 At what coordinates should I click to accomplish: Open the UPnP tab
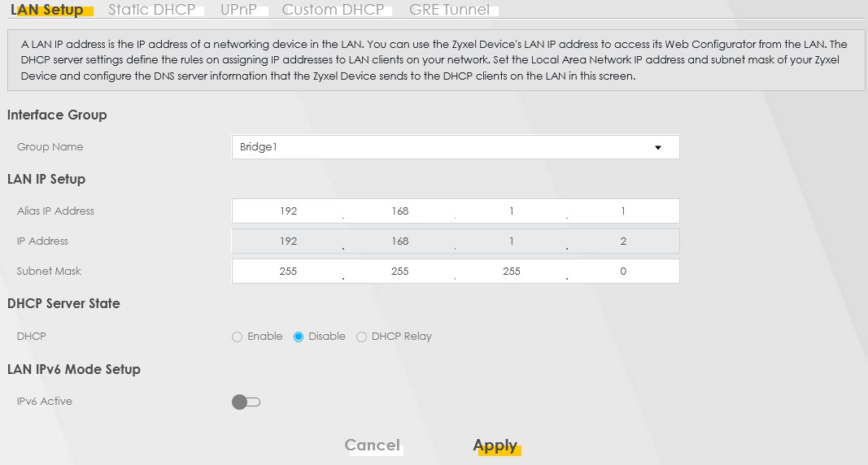pos(238,11)
